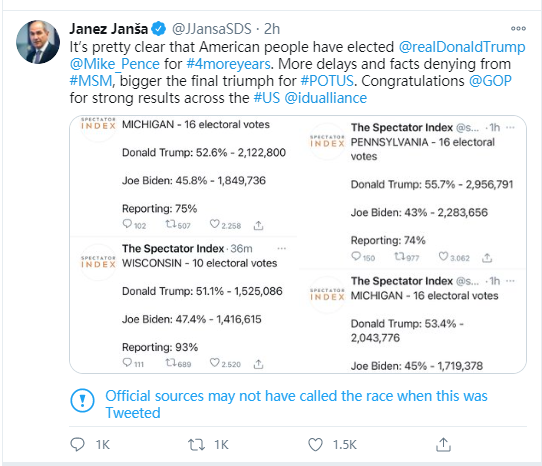Open the @realDonaldTrump mention link
The image size is (542, 466).
coord(462,47)
